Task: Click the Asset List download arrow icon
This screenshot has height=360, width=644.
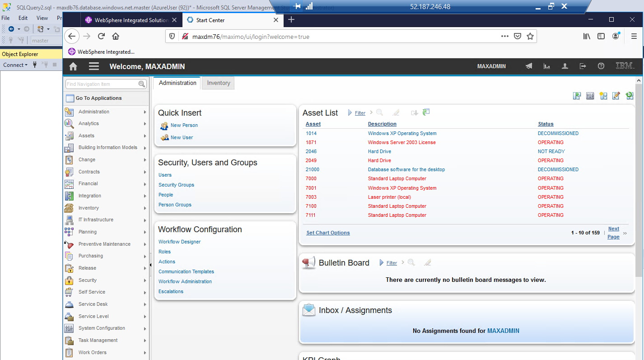Action: (414, 112)
